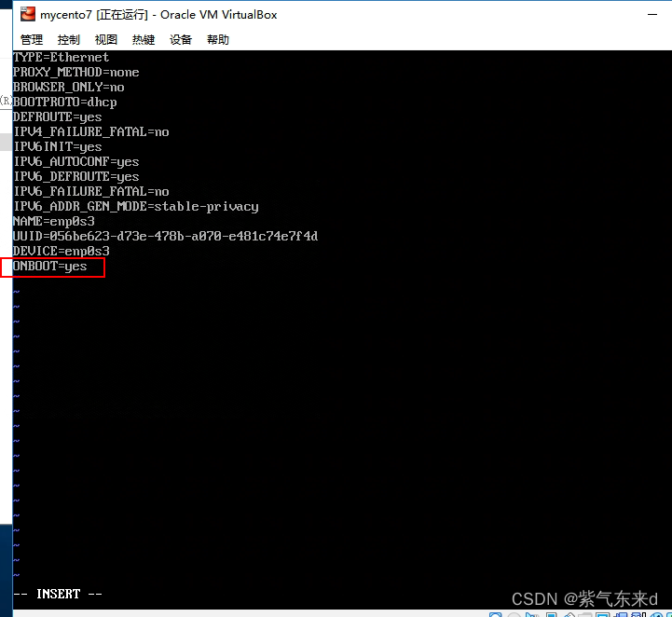The width and height of the screenshot is (672, 617).
Task: Click the BROWSER_ONLY=no line
Action: [x=69, y=87]
